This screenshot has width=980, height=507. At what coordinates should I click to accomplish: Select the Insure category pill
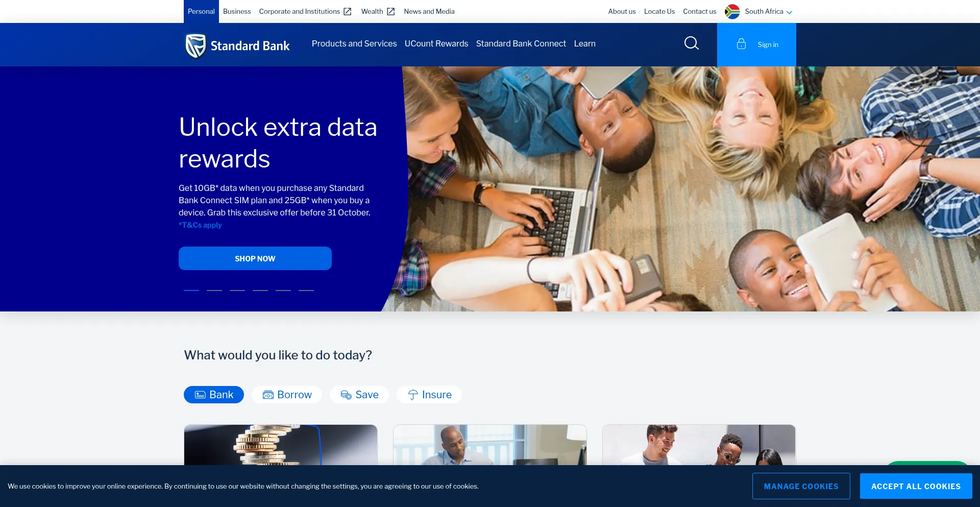(429, 395)
